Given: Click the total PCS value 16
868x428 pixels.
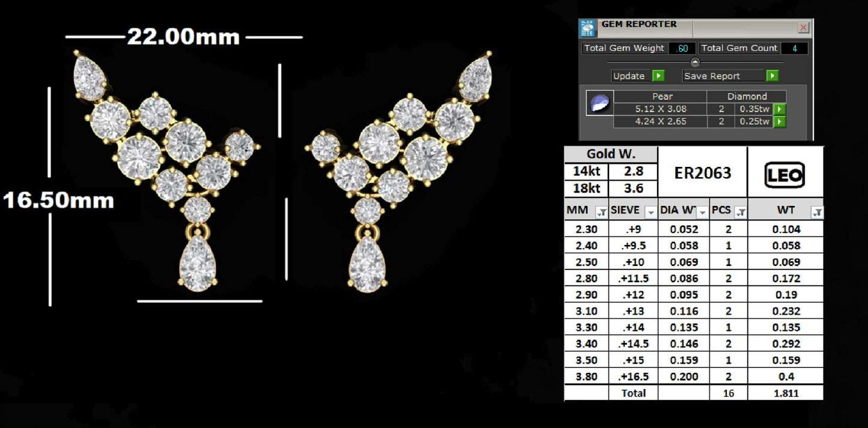Looking at the screenshot, I should [729, 393].
